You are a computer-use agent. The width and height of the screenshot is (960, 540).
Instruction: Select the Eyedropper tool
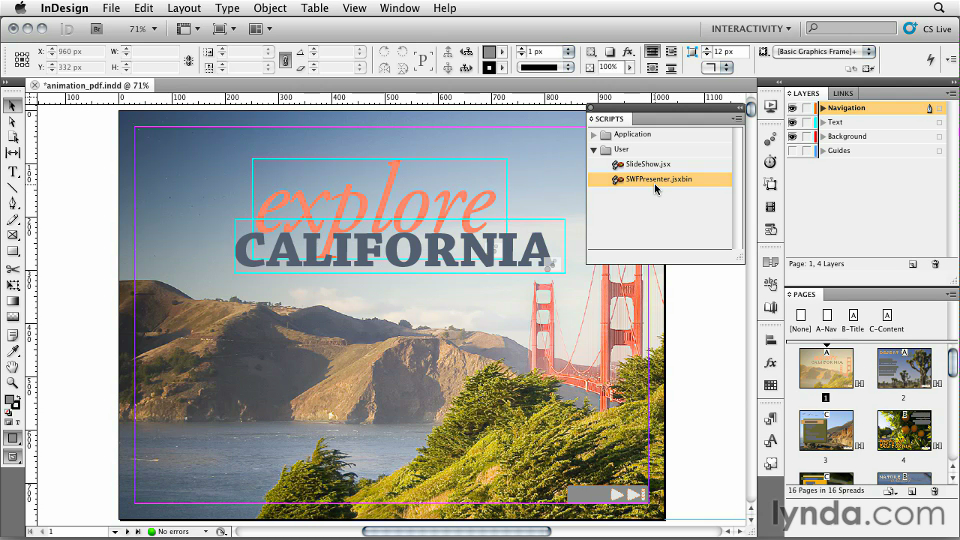[12, 351]
